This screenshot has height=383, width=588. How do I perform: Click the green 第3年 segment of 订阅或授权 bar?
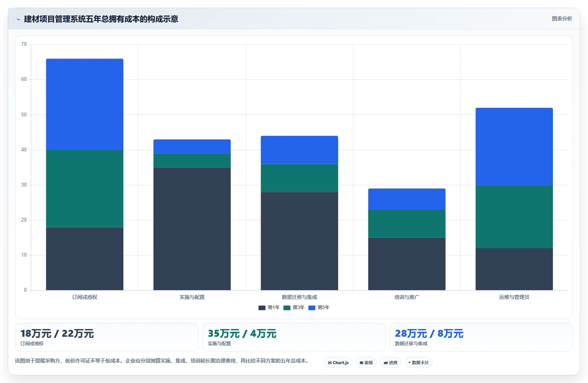click(x=85, y=188)
